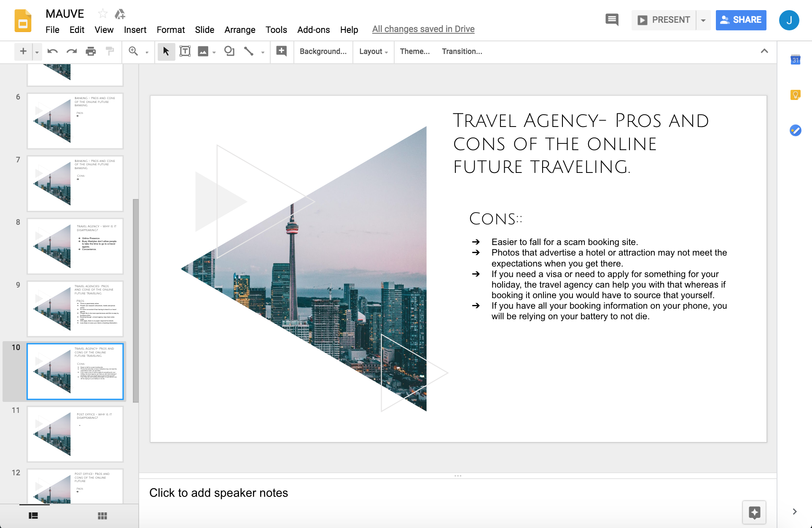Open Google Keep sidebar icon

tap(795, 95)
